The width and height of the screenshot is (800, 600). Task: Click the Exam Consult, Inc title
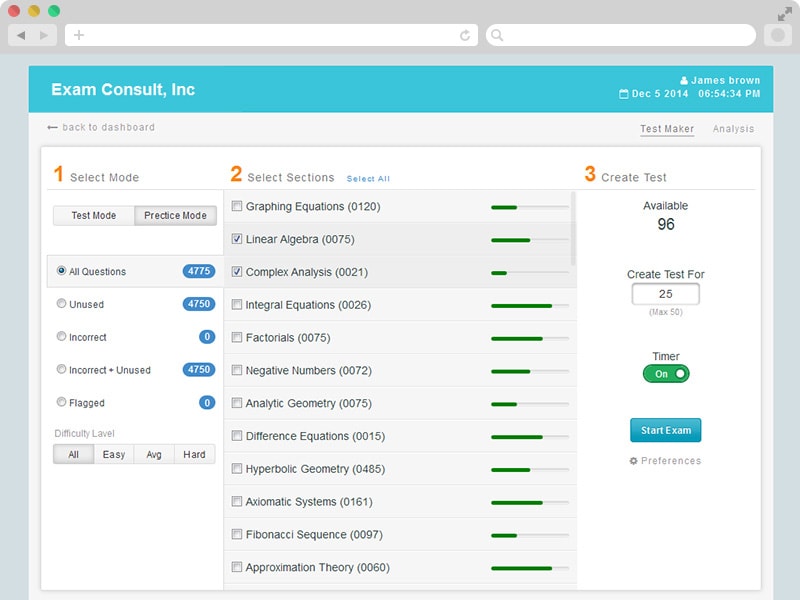tap(123, 89)
